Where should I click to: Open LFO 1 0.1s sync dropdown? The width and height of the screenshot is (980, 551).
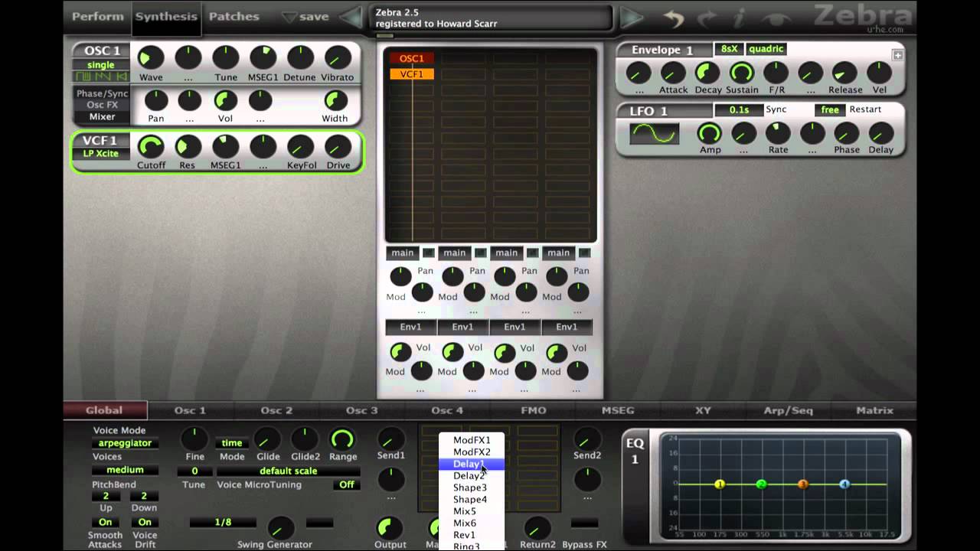[x=739, y=109]
